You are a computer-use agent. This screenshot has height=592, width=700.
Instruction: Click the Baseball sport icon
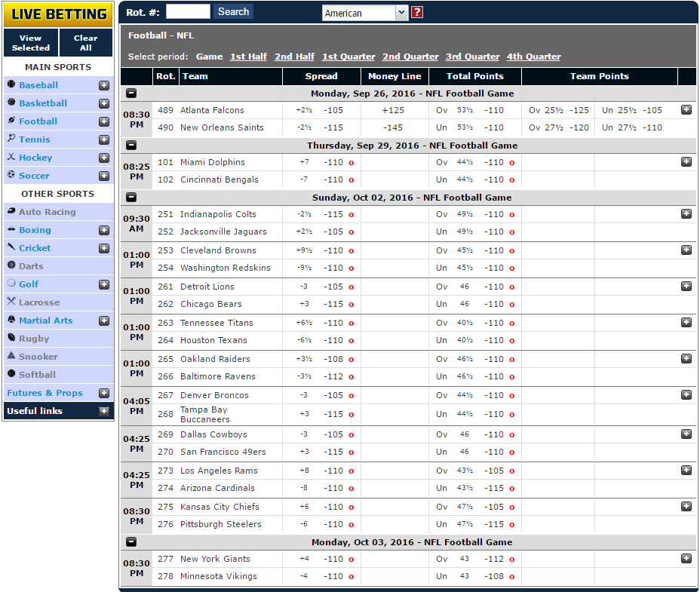click(11, 84)
